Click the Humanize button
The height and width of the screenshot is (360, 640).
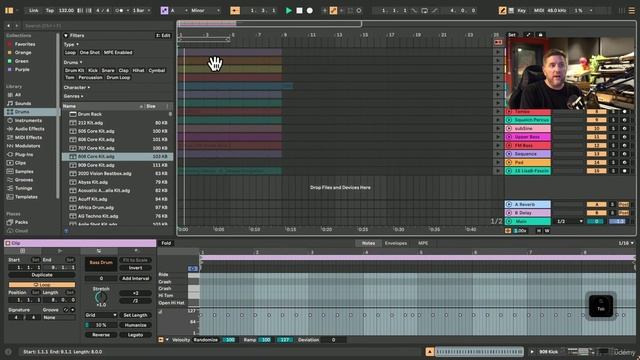pyautogui.click(x=136, y=325)
